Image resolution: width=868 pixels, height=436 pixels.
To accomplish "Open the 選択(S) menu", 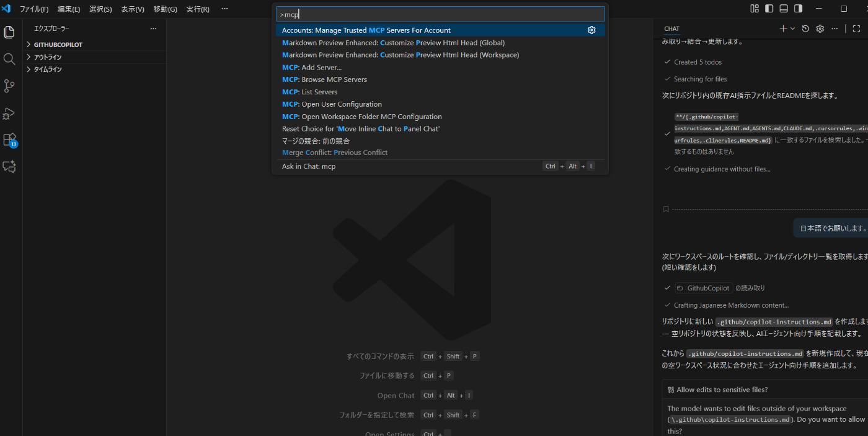I will [x=100, y=9].
